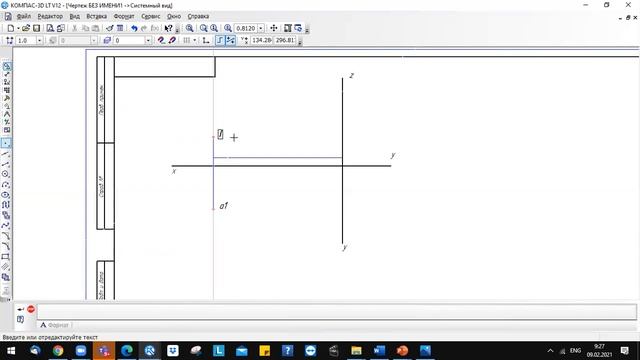Open Google Chrome from taskbar
The height and width of the screenshot is (360, 640).
pyautogui.click(x=58, y=351)
